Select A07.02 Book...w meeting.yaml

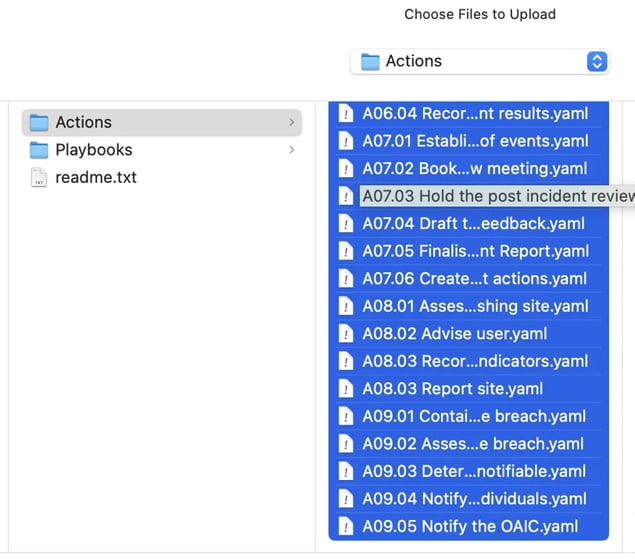tap(469, 169)
